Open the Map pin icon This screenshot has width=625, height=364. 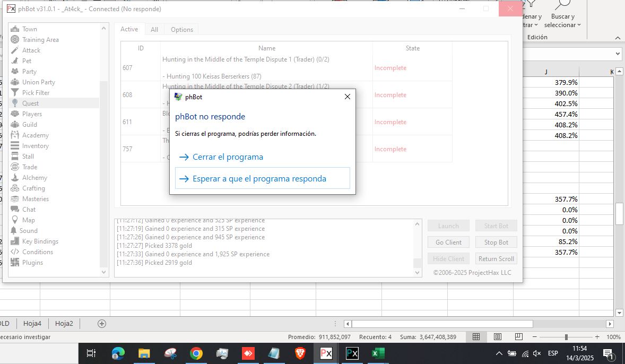15,220
